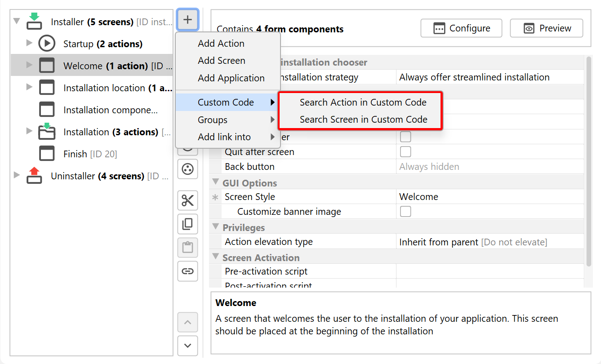
Task: Expand the Uninstaller tree node
Action: click(17, 175)
